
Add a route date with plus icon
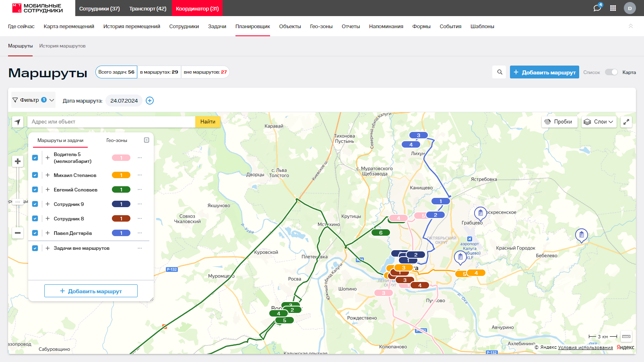coord(150,101)
